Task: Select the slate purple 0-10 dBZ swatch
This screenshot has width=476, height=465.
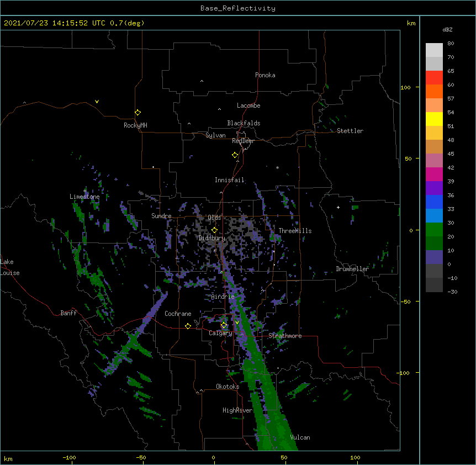Action: 434,257
